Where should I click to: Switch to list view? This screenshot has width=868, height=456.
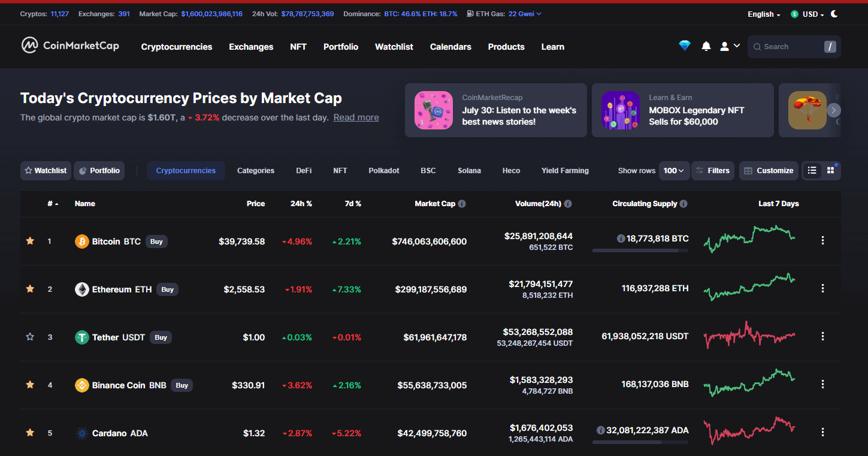pos(812,171)
